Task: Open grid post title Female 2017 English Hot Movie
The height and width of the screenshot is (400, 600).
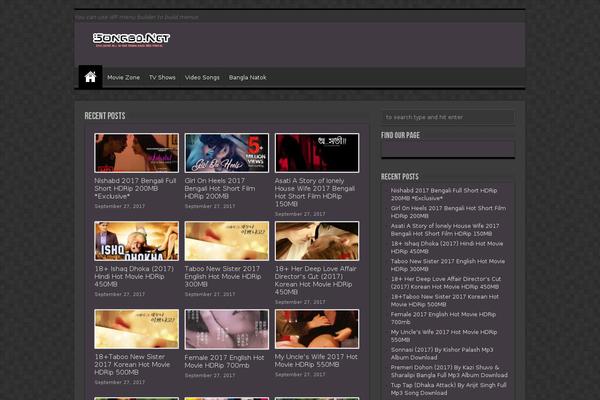Action: tap(224, 361)
